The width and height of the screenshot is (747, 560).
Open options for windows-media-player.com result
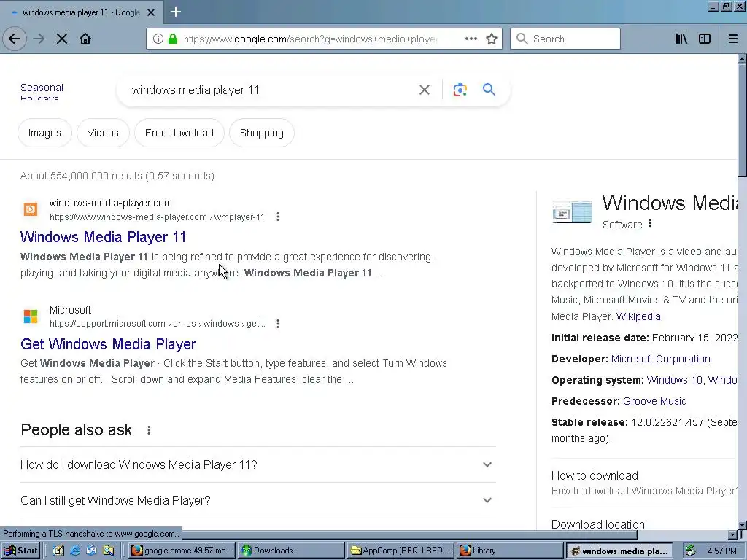tap(278, 217)
